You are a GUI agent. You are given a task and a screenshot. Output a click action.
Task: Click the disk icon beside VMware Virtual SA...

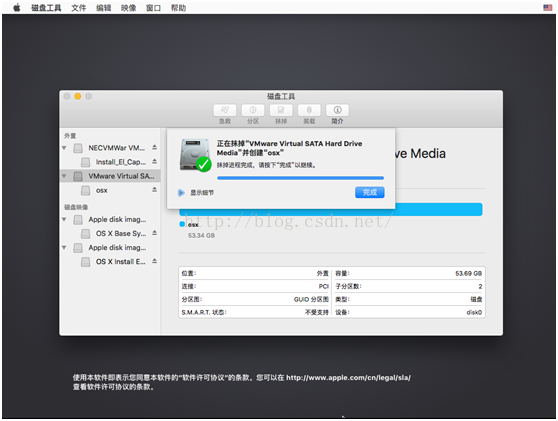[78, 176]
